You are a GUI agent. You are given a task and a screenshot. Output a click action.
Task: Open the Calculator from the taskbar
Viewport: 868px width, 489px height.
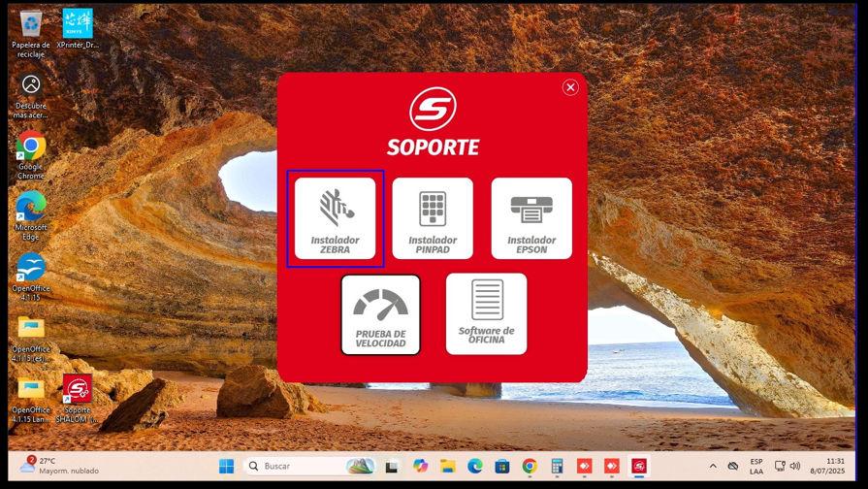(x=557, y=467)
